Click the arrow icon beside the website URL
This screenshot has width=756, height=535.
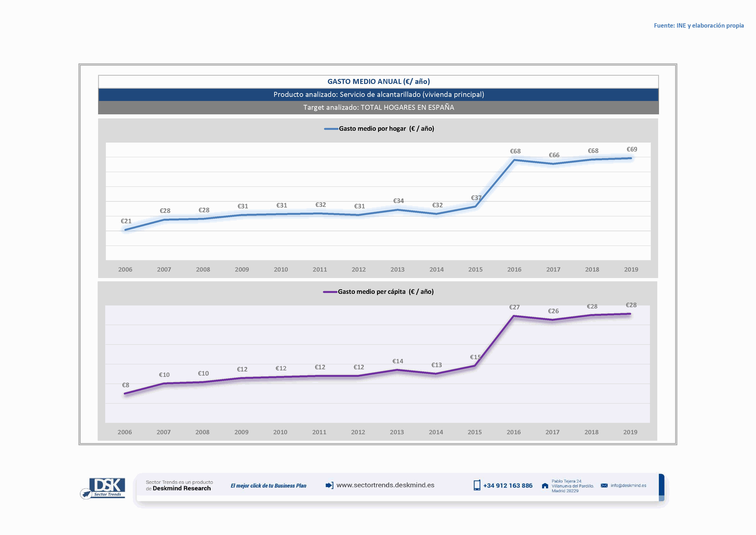pos(329,485)
